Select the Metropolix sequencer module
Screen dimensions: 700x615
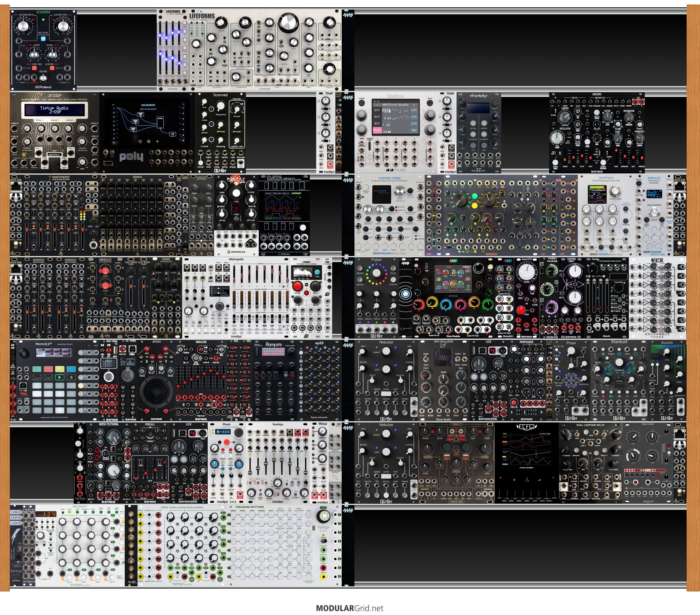click(x=236, y=298)
